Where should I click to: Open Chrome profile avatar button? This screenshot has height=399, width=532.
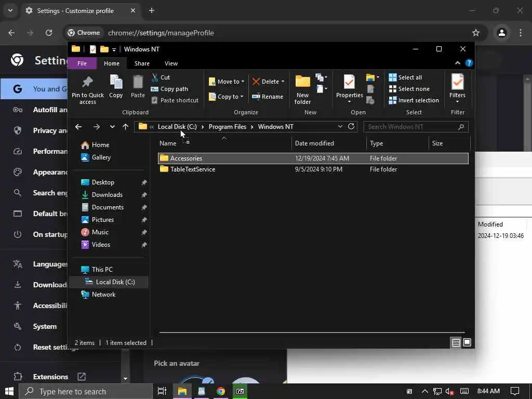point(502,33)
